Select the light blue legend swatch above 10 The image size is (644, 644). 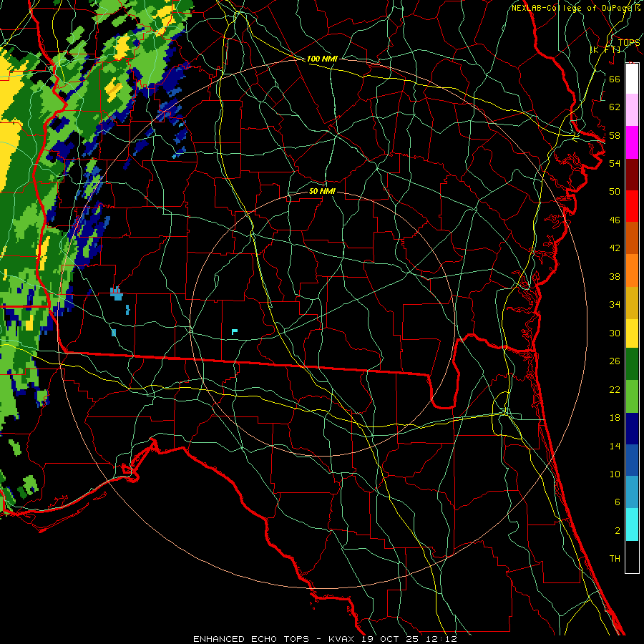(x=632, y=492)
